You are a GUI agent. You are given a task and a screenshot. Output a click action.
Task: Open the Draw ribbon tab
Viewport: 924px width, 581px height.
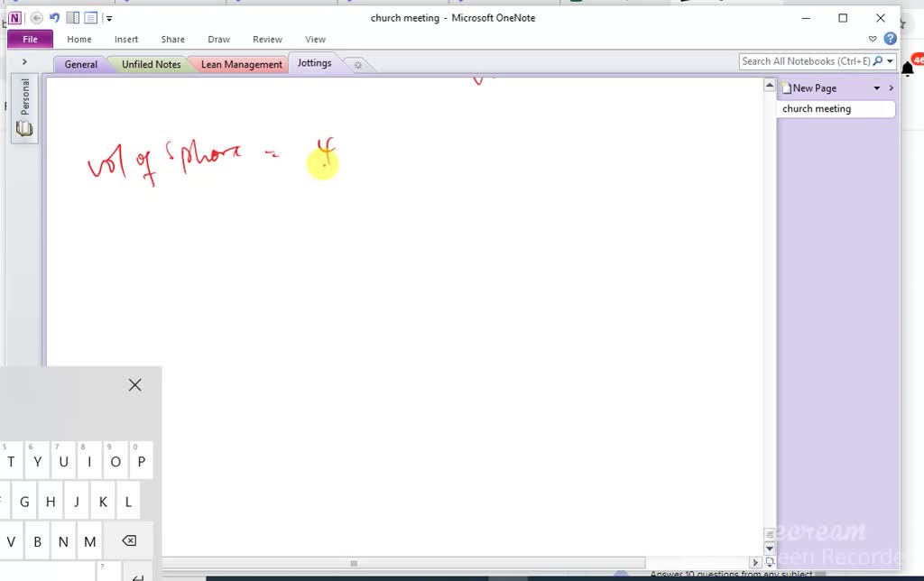pyautogui.click(x=218, y=40)
